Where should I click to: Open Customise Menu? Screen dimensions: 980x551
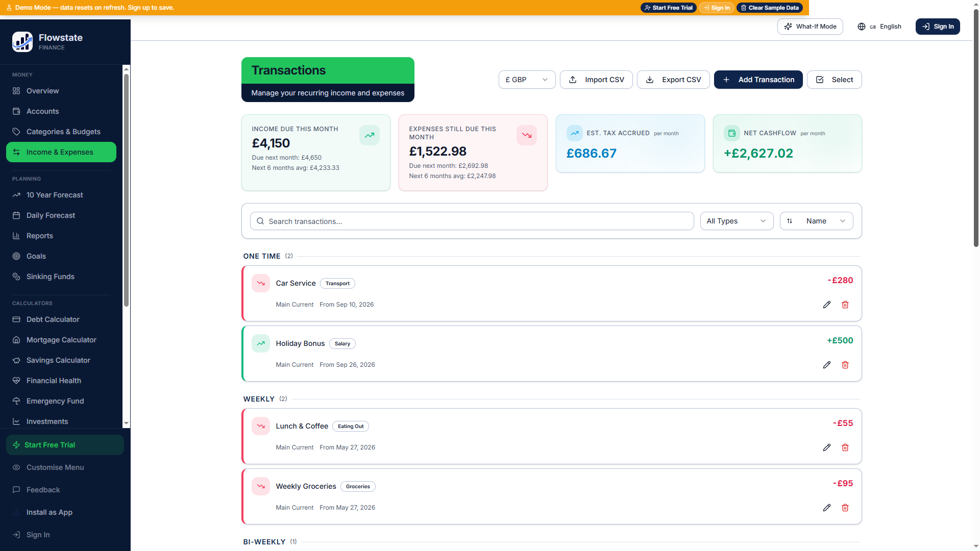(x=65, y=467)
